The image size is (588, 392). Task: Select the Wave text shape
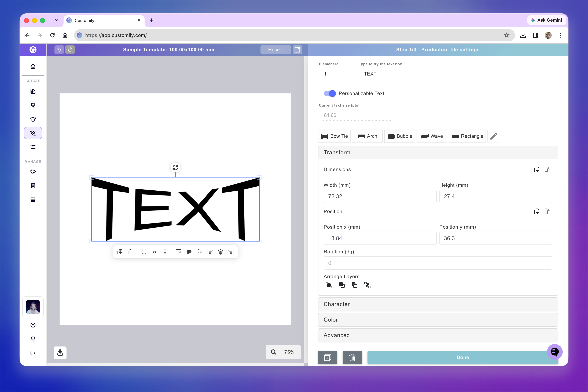pos(432,136)
